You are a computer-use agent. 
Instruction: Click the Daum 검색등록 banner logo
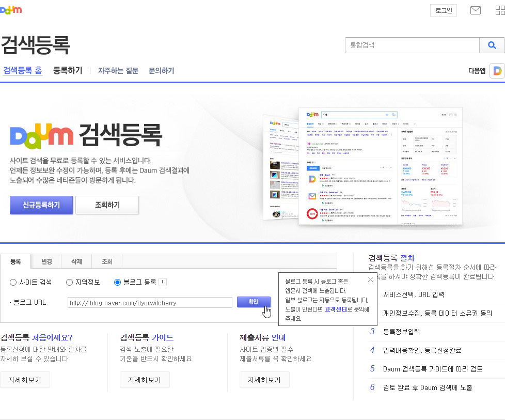tap(86, 135)
